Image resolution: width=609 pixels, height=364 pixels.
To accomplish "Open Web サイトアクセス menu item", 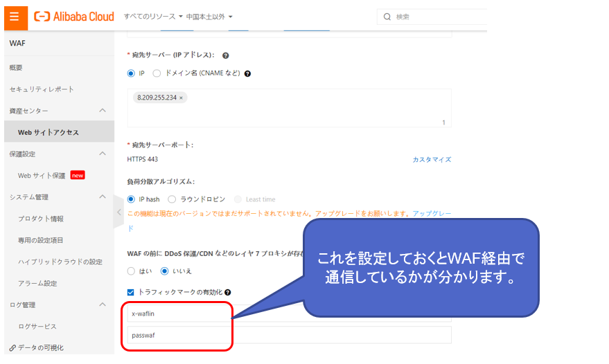I will [59, 132].
